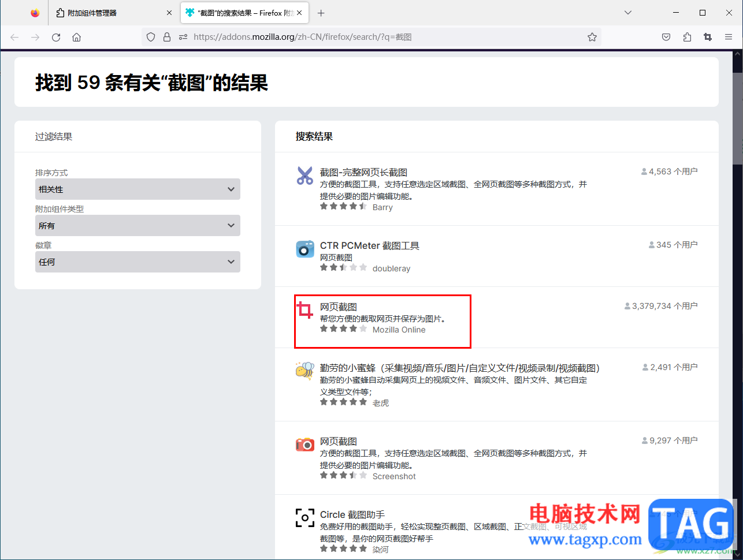The width and height of the screenshot is (743, 560).
Task: Click the star rating of CTR PCMeter 截图工具
Action: click(344, 267)
